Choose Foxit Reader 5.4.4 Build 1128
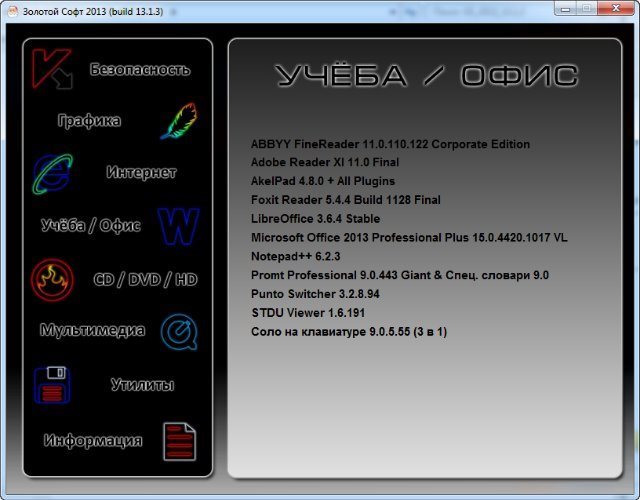Image resolution: width=640 pixels, height=500 pixels. pos(345,200)
